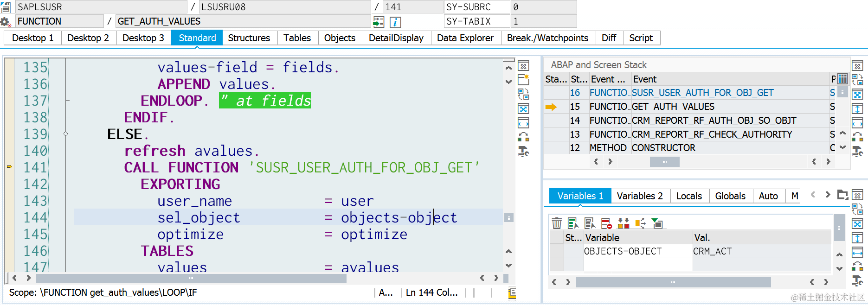
Task: Open services of the variables tool
Action: (857, 280)
